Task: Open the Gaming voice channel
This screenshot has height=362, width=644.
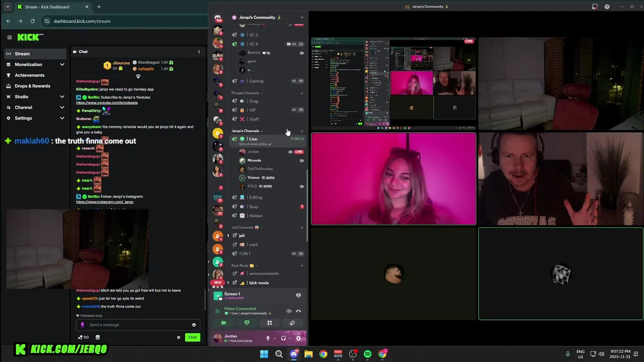Action: [x=268, y=81]
